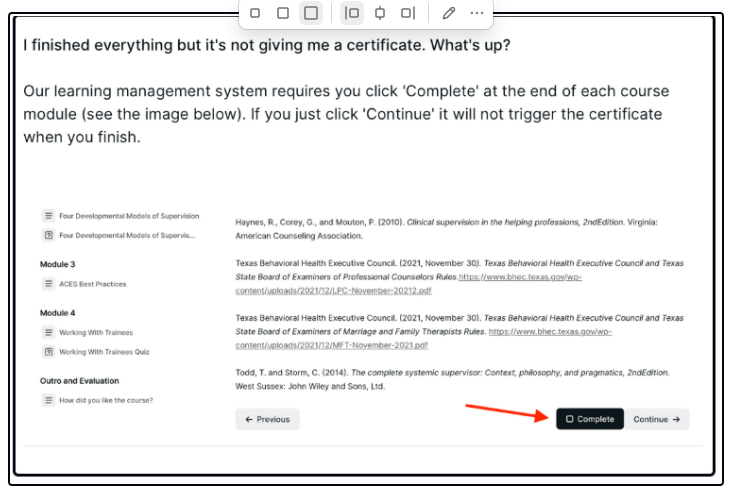Select the large image size icon

311,13
